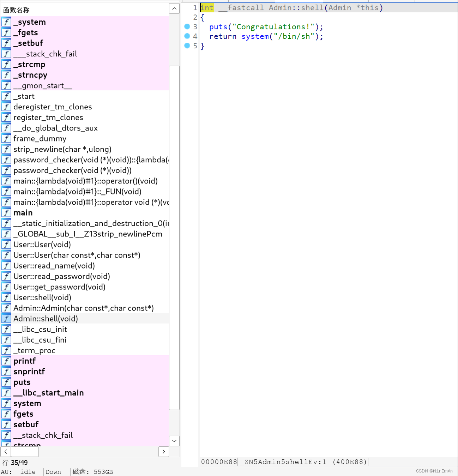Click the 行 35/49 line counter
Image resolution: width=458 pixels, height=476 pixels.
[x=15, y=463]
